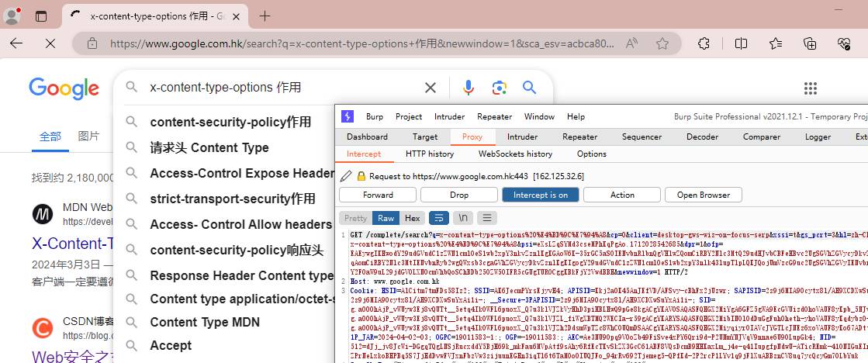Open the Burp menu
This screenshot has width=868, height=363.
coord(374,117)
